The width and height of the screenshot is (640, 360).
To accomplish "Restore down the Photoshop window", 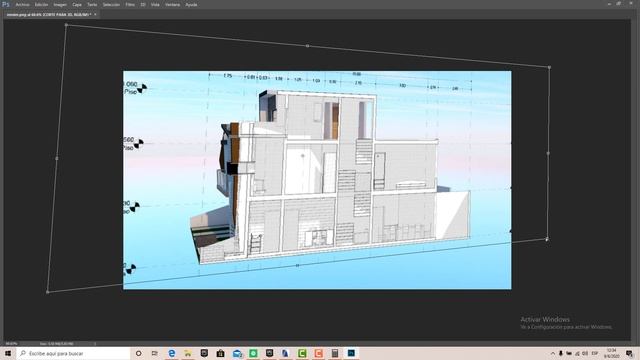I will coord(619,4).
